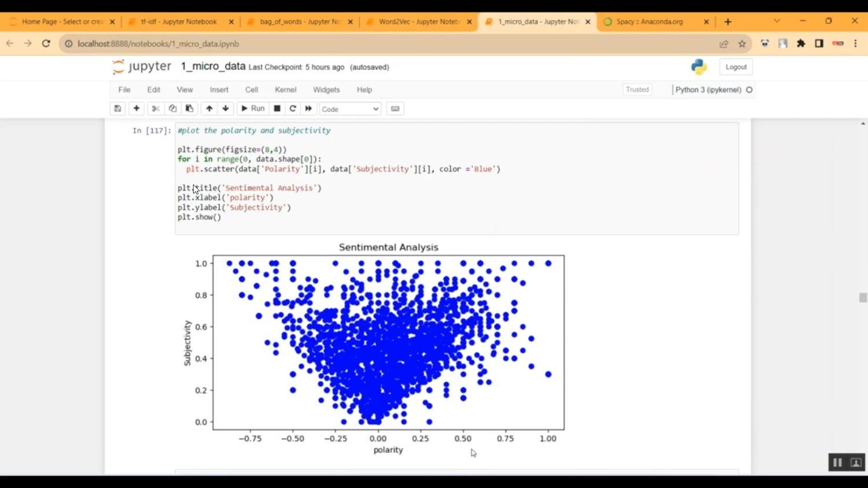Toggle the Trusted notebook indicator
The width and height of the screenshot is (868, 488).
[637, 90]
